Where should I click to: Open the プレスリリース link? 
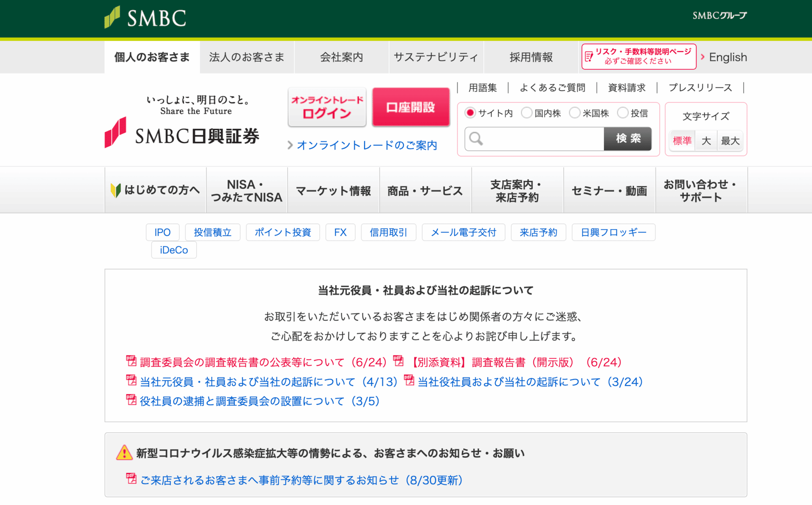coord(700,87)
